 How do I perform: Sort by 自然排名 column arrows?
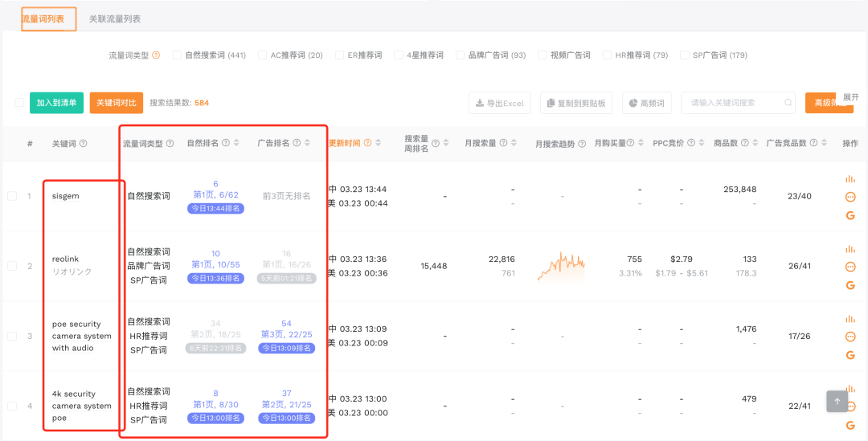tap(237, 144)
